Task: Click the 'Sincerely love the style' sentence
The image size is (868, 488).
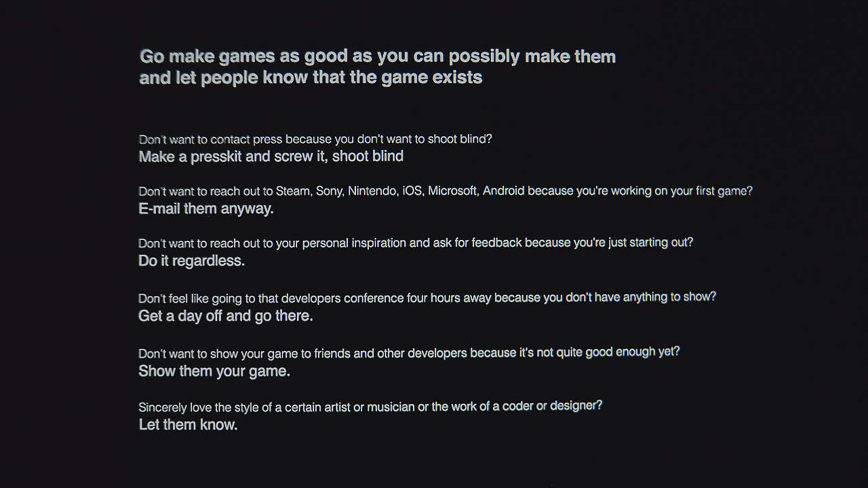Action: (370, 407)
